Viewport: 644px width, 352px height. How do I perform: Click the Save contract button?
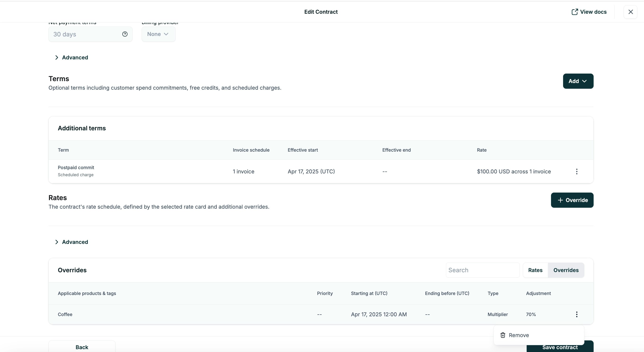pos(560,347)
